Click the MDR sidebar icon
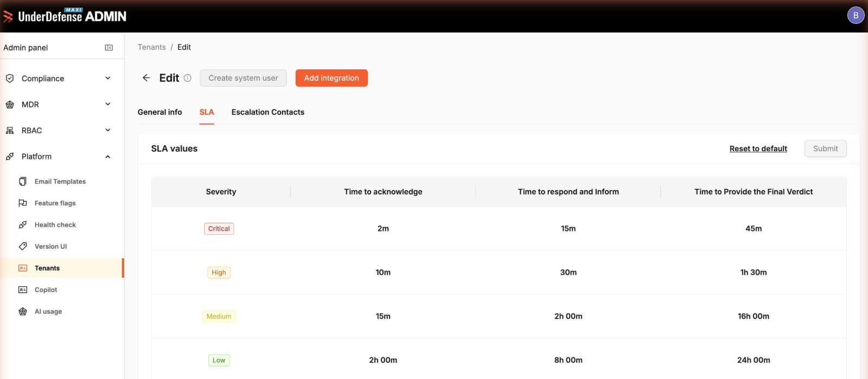Image resolution: width=868 pixels, height=379 pixels. pyautogui.click(x=10, y=105)
